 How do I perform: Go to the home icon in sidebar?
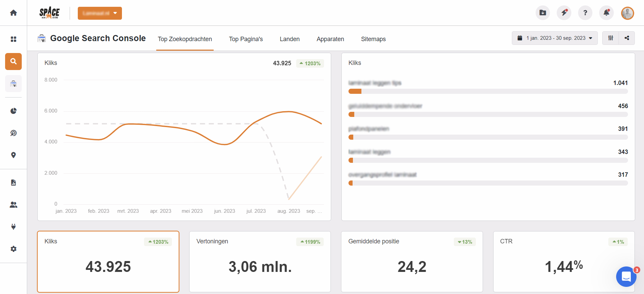13,13
